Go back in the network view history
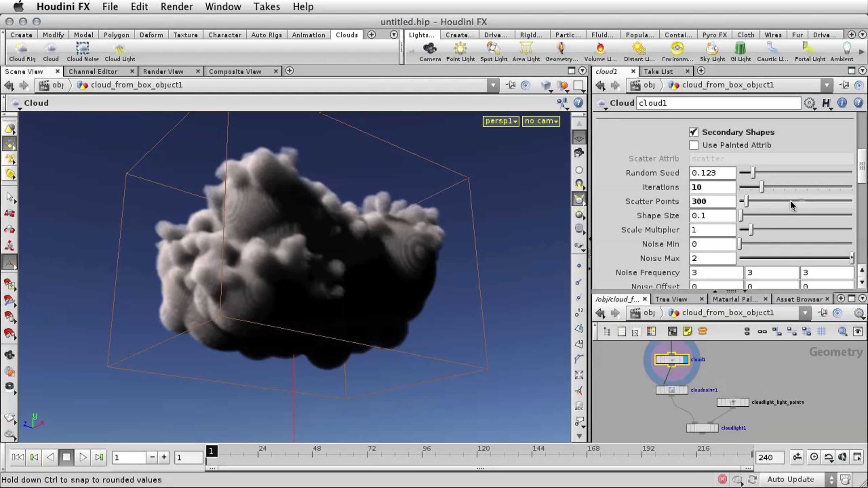Screen dimensions: 868x488 (600, 313)
